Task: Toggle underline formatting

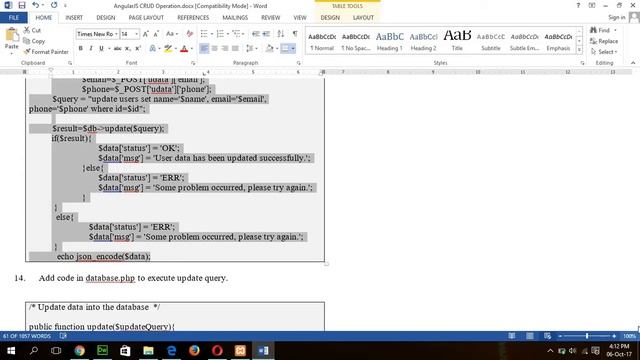Action: [x=101, y=49]
